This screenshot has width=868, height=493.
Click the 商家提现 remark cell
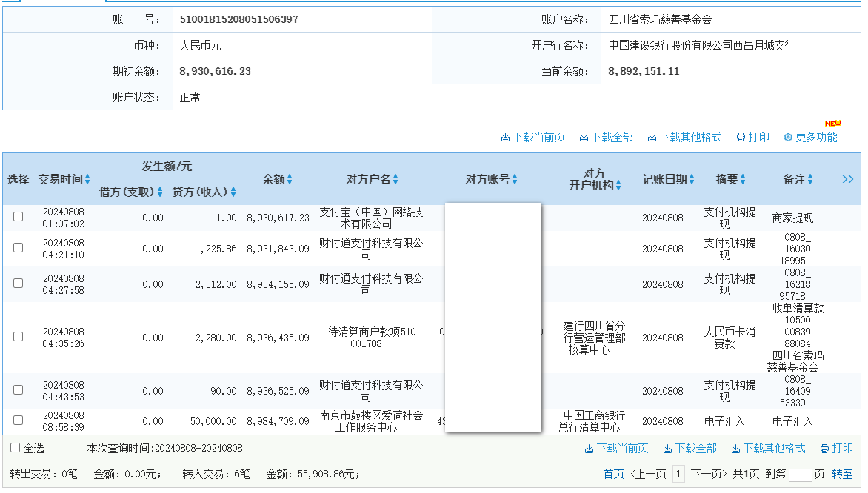coord(792,218)
